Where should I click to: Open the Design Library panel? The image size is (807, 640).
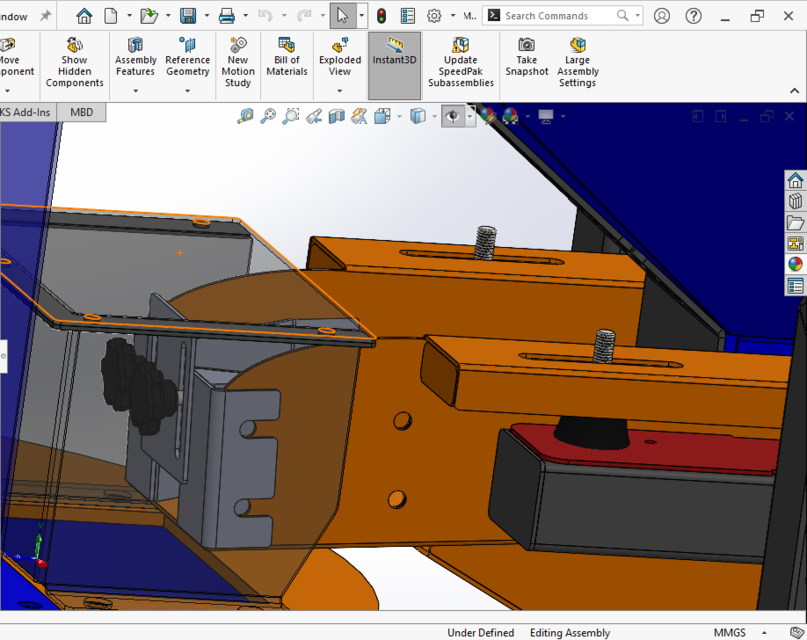(794, 201)
